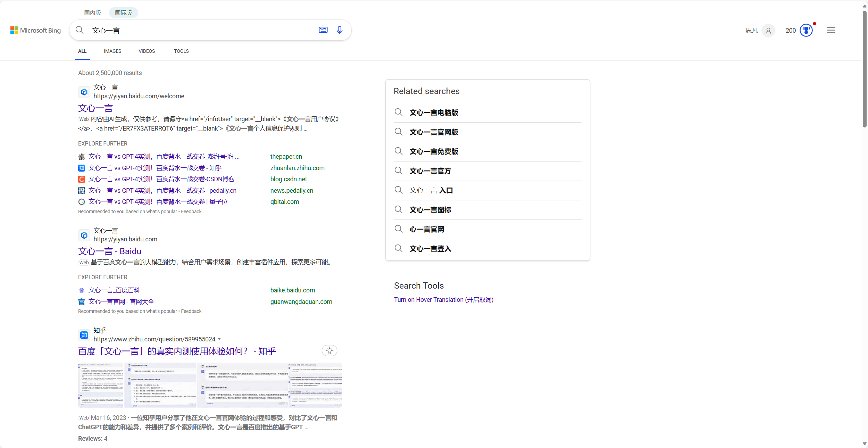Click Feedback under second Explore Further list
This screenshot has width=868, height=448.
pos(191,311)
